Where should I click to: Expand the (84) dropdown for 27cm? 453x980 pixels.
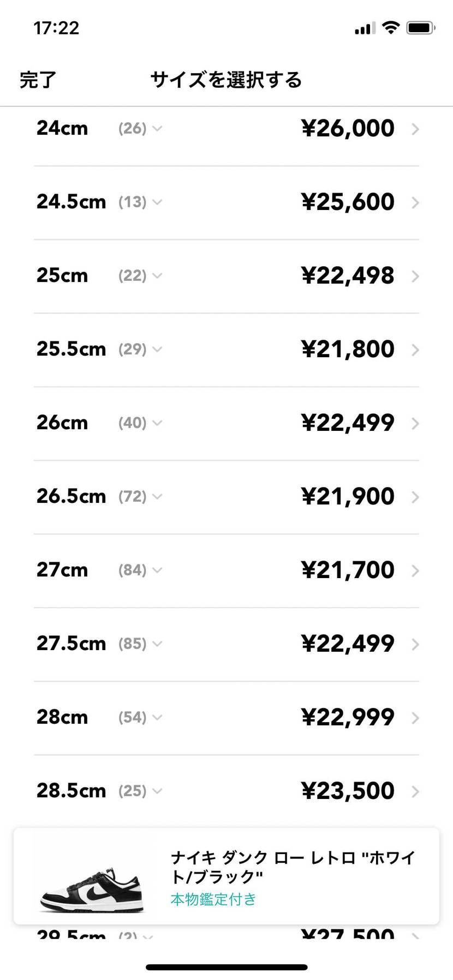(140, 570)
